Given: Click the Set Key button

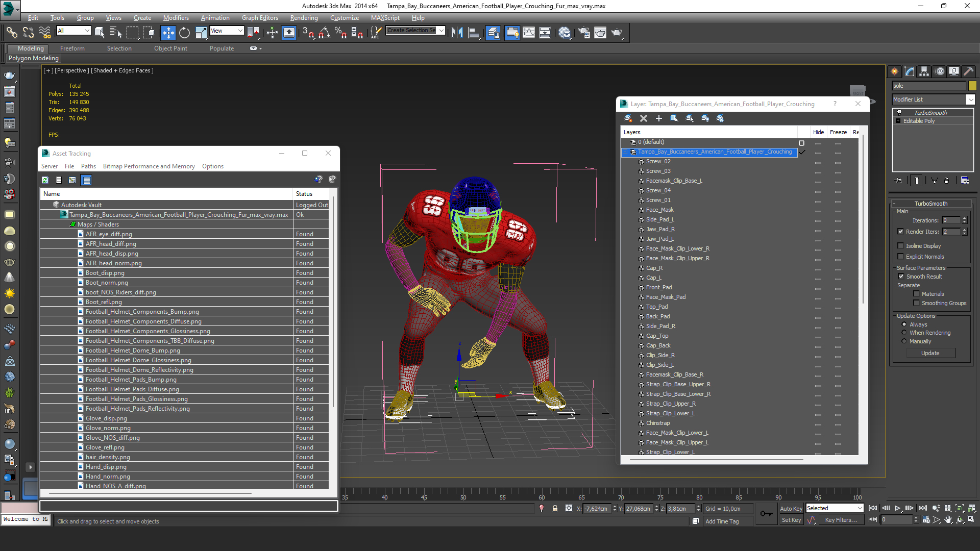Looking at the screenshot, I should coord(791,520).
